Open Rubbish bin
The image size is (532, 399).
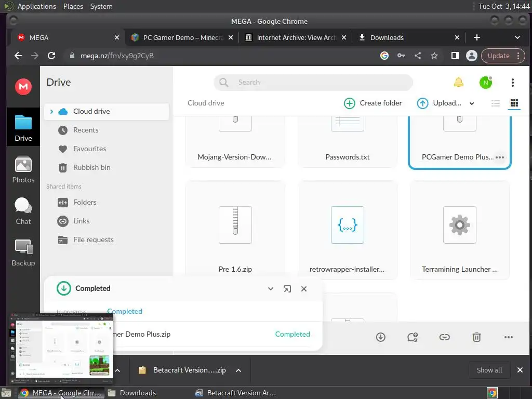[84, 167]
